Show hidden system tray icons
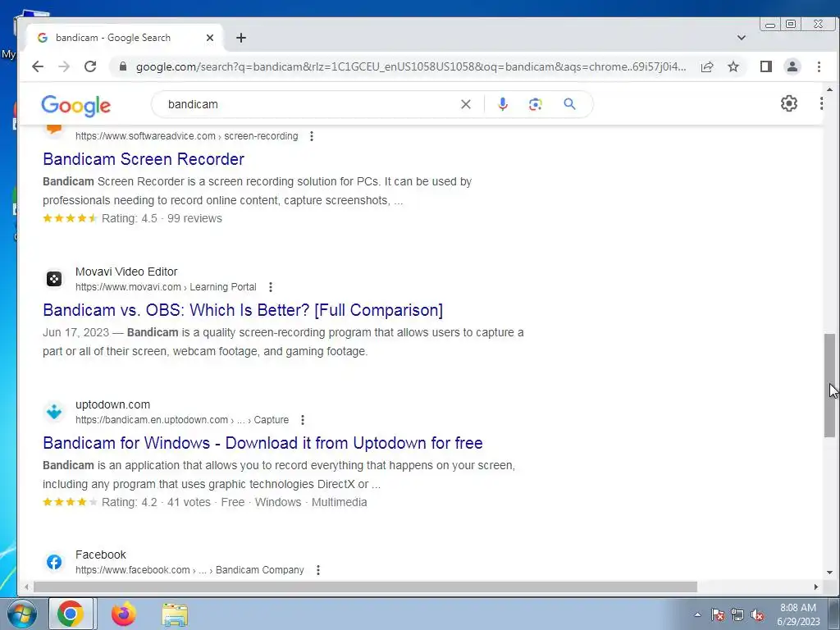The width and height of the screenshot is (840, 630). coord(697,614)
